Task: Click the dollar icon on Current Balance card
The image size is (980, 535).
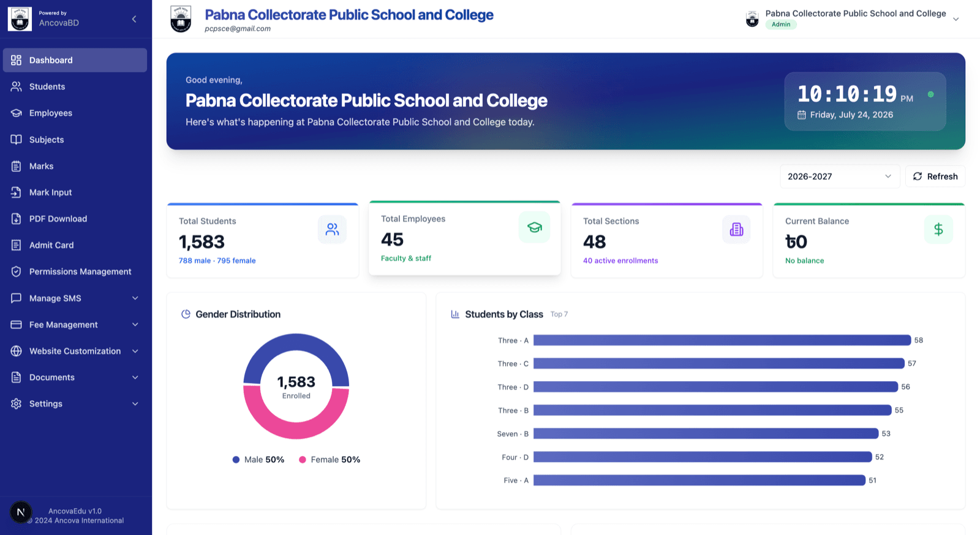Action: (x=938, y=229)
